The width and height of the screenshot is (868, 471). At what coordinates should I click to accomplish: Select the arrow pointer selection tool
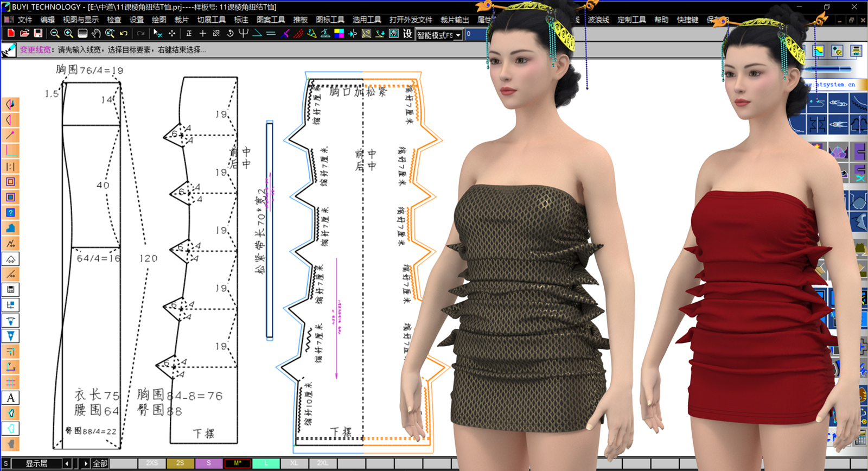(x=158, y=33)
